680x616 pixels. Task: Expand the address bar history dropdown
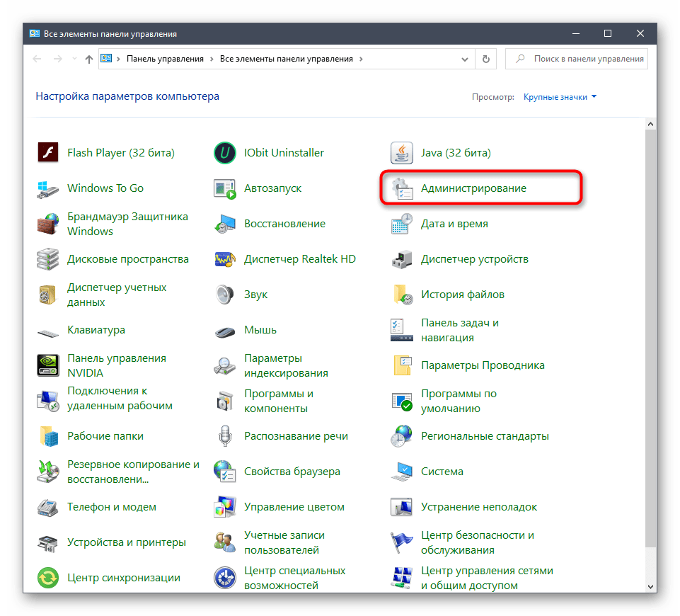(465, 59)
